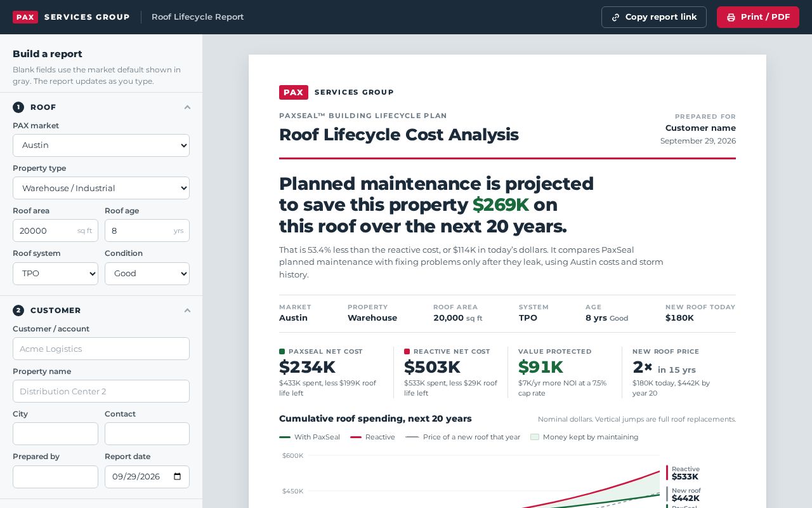Open the Property type dropdown

(x=101, y=188)
